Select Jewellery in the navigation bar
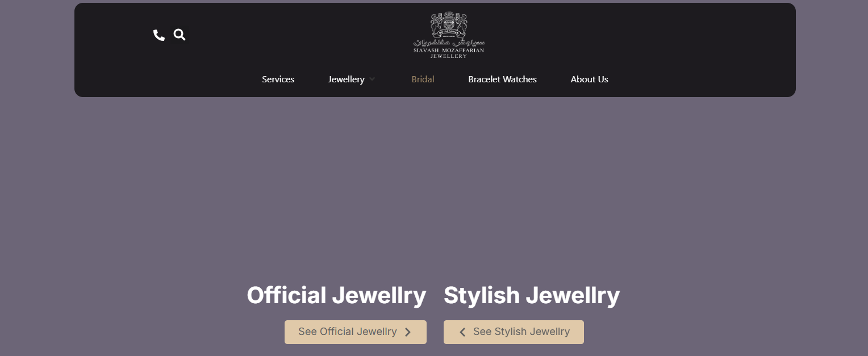Viewport: 868px width, 356px height. [x=346, y=79]
